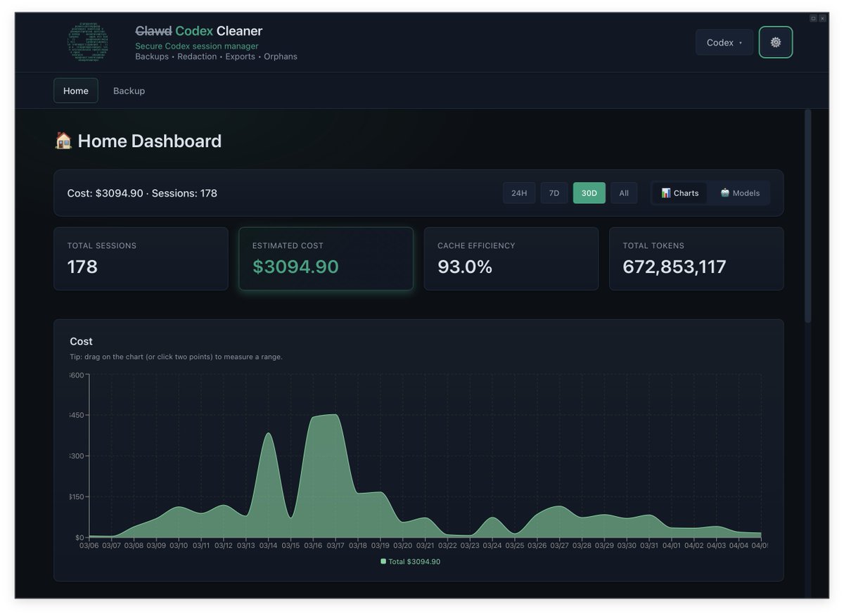
Task: Click the Cache Efficiency card
Action: (511, 259)
